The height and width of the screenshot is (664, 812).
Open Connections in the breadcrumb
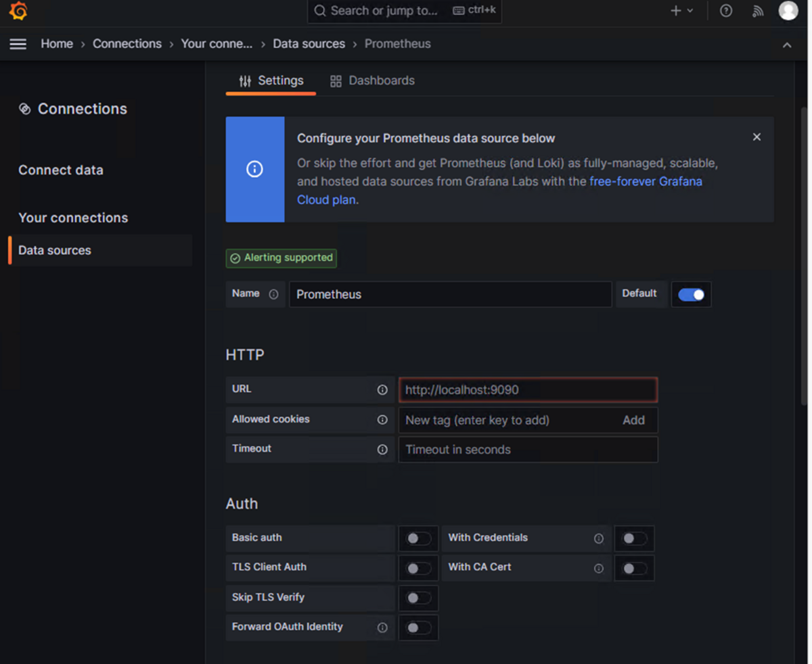pos(127,44)
